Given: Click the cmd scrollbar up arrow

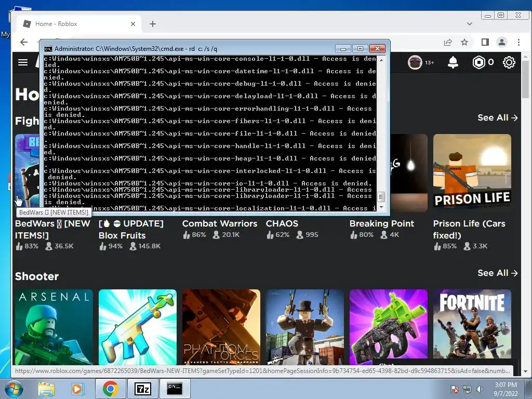Looking at the screenshot, I should (381, 60).
